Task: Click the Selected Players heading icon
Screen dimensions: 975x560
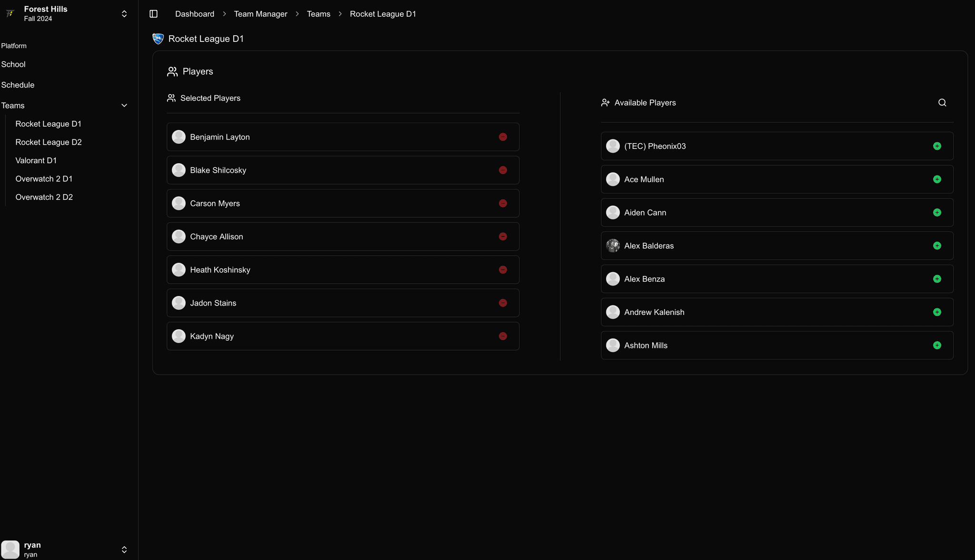Action: click(x=171, y=98)
